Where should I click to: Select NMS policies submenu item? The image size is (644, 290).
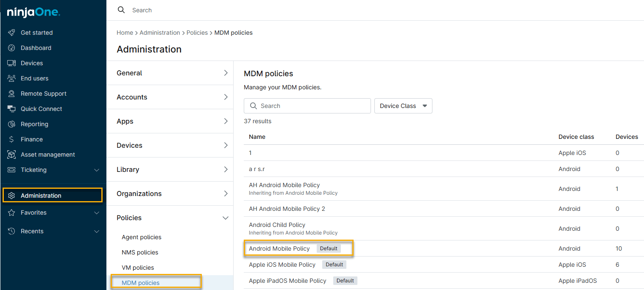coord(140,252)
